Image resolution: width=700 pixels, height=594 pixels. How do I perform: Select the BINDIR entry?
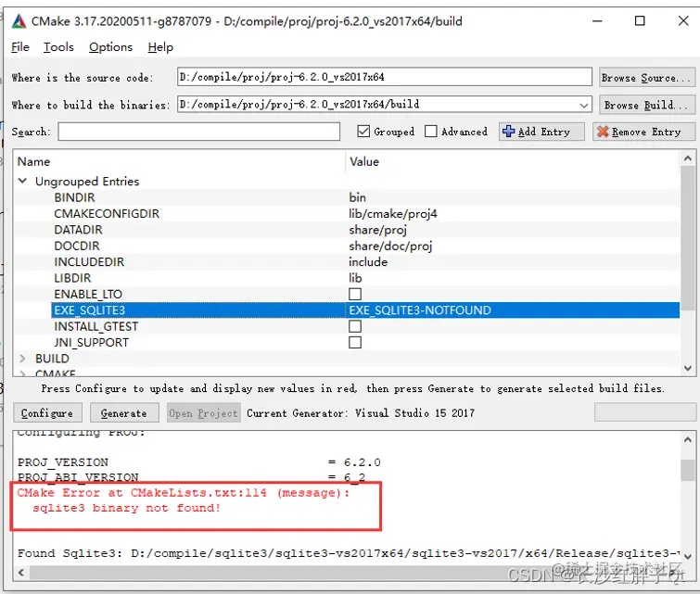click(x=74, y=197)
